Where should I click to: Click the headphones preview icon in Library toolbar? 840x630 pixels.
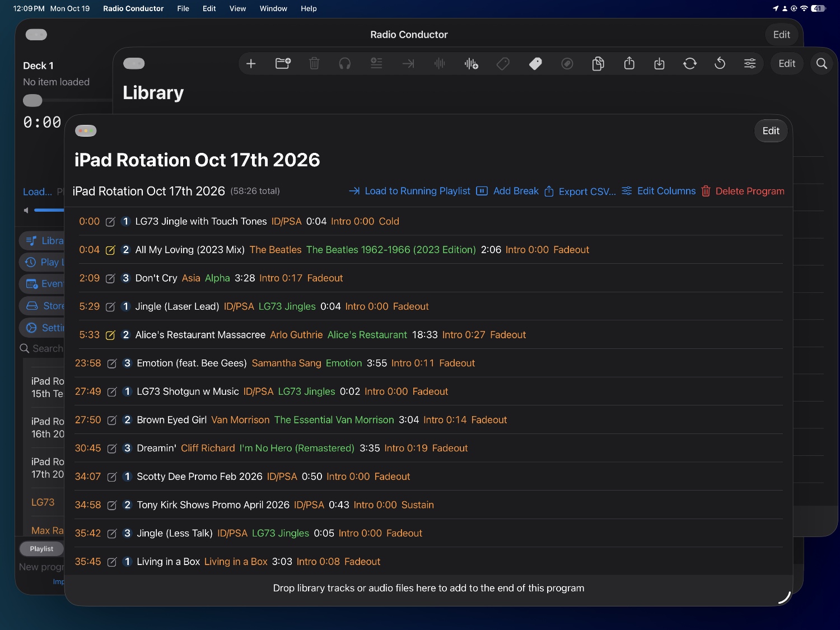pos(345,64)
